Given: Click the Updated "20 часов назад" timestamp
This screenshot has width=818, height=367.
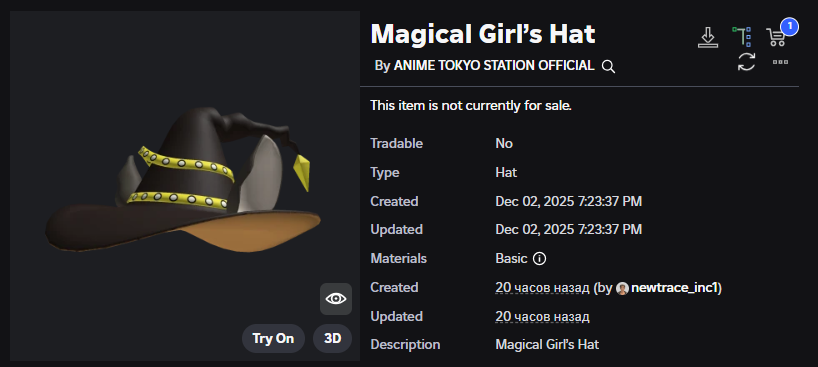Looking at the screenshot, I should click(542, 316).
